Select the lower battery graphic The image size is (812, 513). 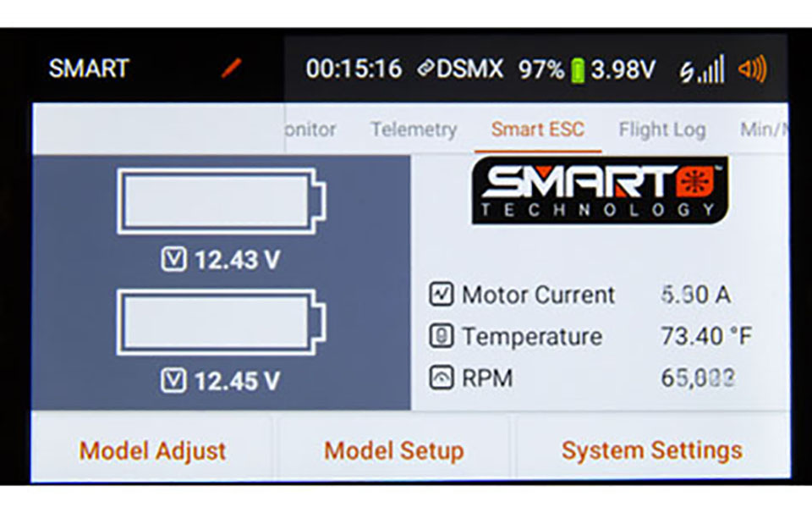[x=222, y=323]
